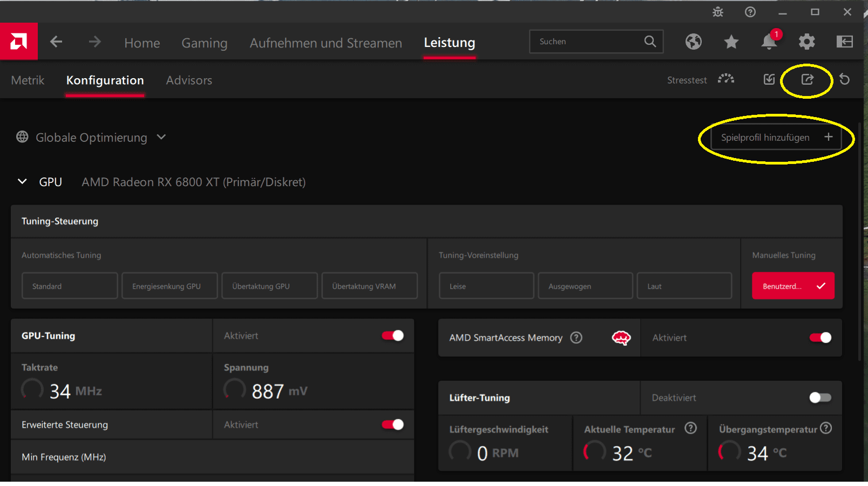This screenshot has width=868, height=486.
Task: Turn off AMD SmartAccess Memory toggle
Action: point(820,338)
